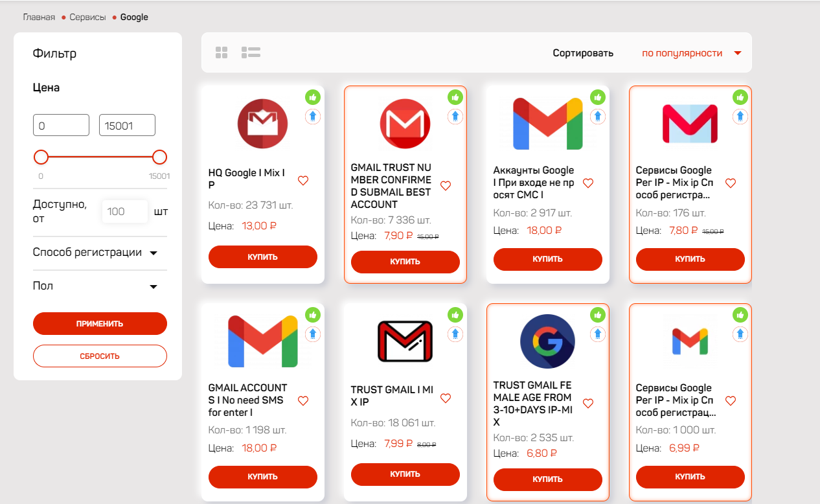The width and height of the screenshot is (820, 504).
Task: Click thumbs-up badge on Аккаунты Google card
Action: [598, 97]
